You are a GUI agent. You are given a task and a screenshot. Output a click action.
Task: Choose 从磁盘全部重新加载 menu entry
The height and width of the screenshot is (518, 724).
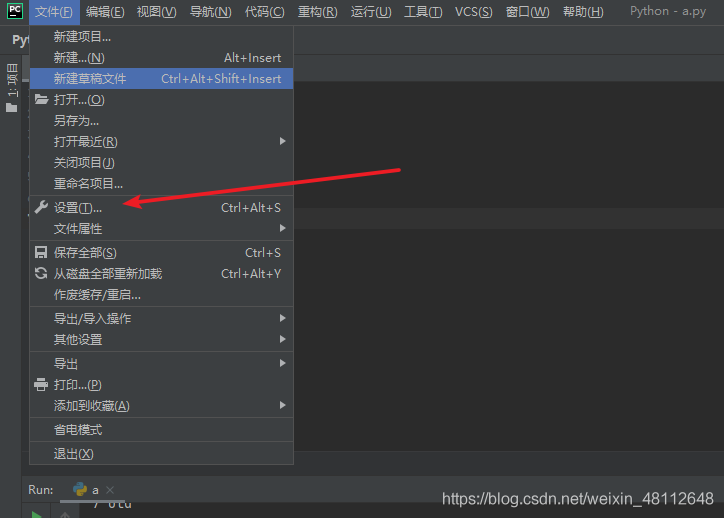click(162, 273)
